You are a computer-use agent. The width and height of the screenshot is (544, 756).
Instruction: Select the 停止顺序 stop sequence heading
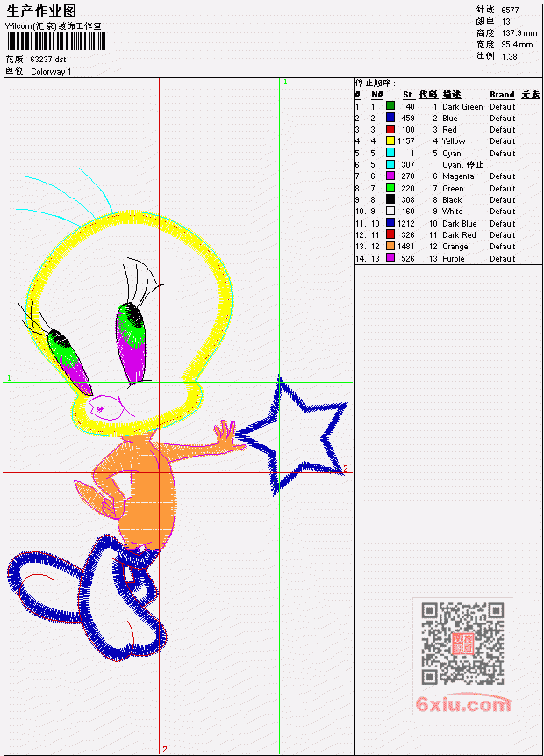pyautogui.click(x=374, y=83)
